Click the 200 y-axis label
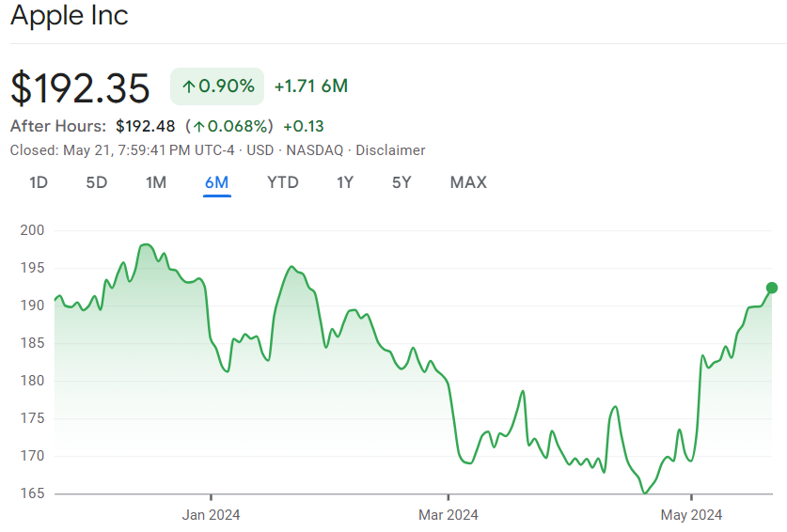This screenshot has height=532, width=787. pyautogui.click(x=32, y=230)
